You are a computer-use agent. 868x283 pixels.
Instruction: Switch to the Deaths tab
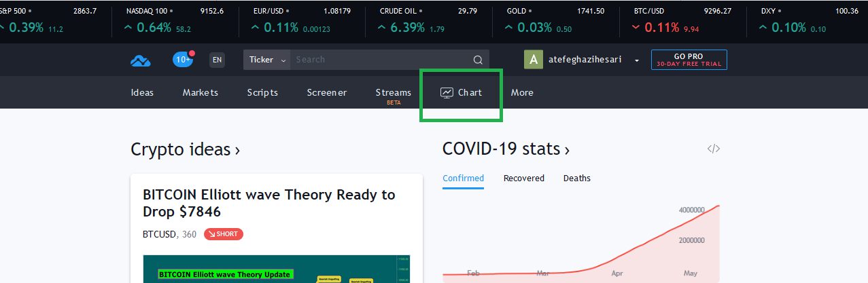577,178
